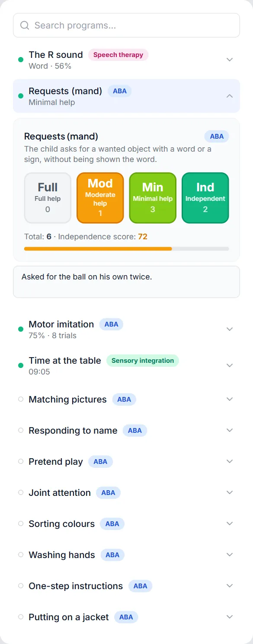
Task: Select the Independent prompt level
Action: click(205, 198)
